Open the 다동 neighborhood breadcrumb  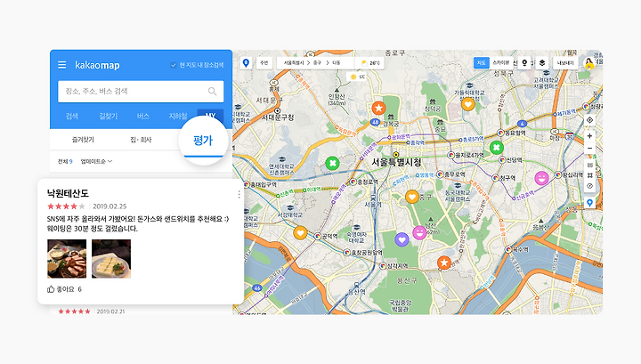tap(336, 63)
